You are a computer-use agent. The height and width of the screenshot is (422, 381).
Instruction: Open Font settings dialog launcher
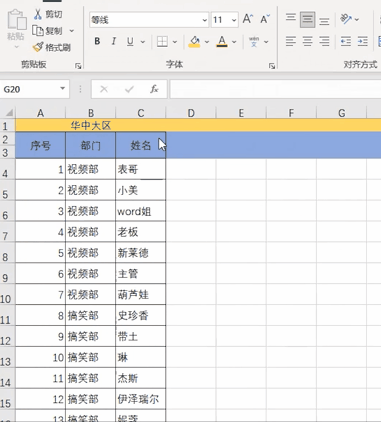coord(272,66)
